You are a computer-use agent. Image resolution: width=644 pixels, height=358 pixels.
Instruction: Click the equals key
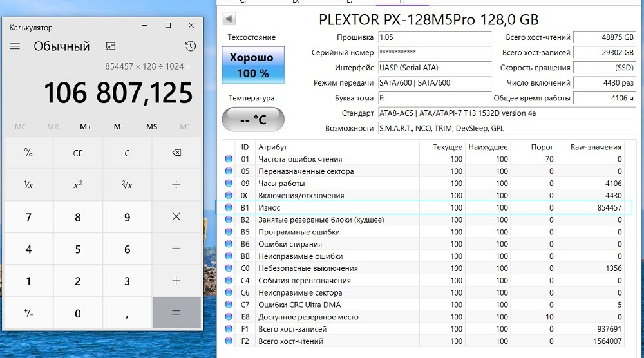[176, 313]
